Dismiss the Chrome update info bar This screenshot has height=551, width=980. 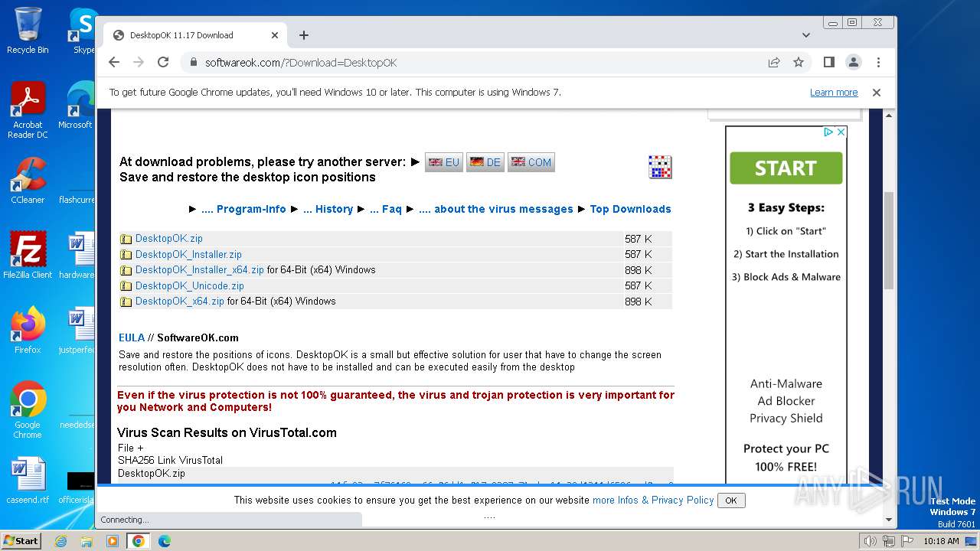pyautogui.click(x=877, y=93)
